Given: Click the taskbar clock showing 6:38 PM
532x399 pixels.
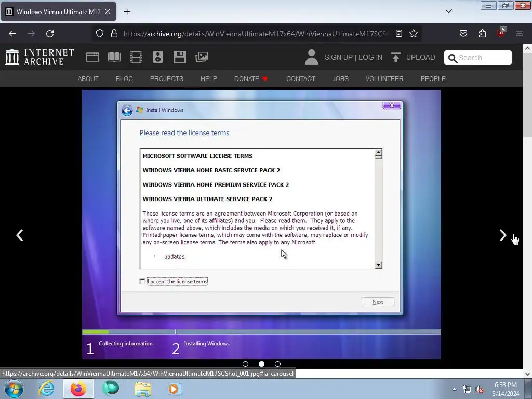Looking at the screenshot, I should pyautogui.click(x=506, y=389).
